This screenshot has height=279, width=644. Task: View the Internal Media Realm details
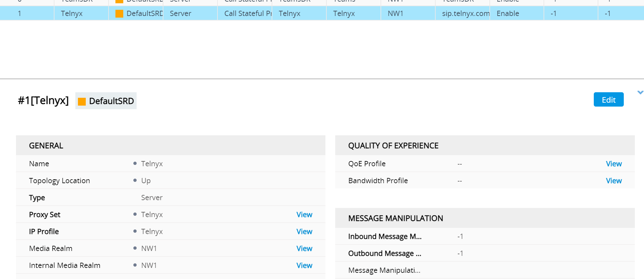[304, 265]
